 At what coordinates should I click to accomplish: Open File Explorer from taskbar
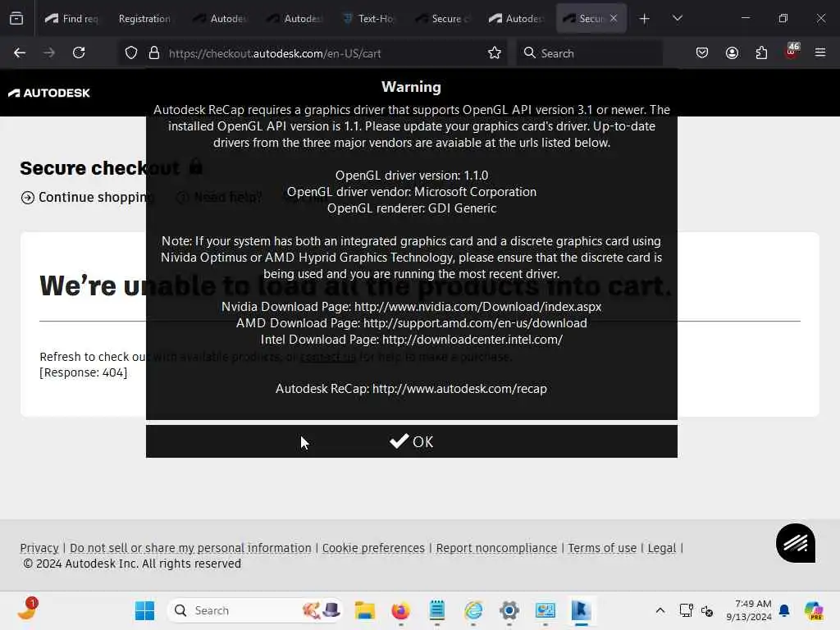click(x=364, y=610)
